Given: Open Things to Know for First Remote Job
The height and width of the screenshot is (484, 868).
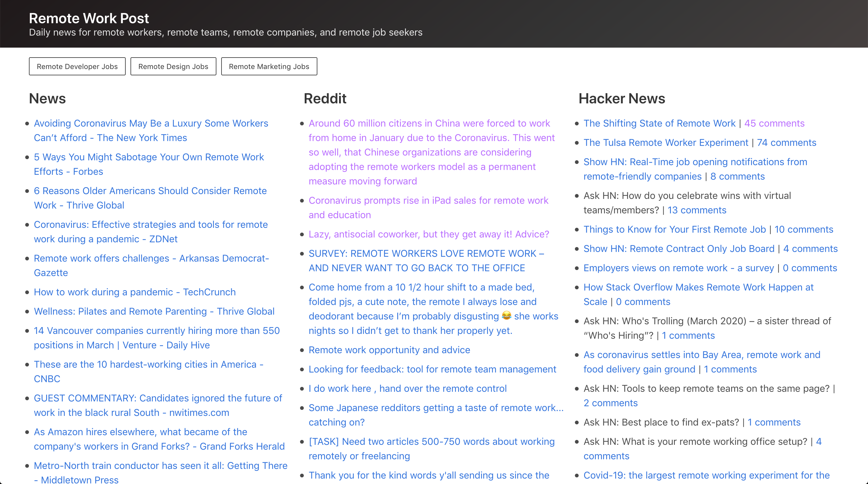Looking at the screenshot, I should (x=674, y=229).
